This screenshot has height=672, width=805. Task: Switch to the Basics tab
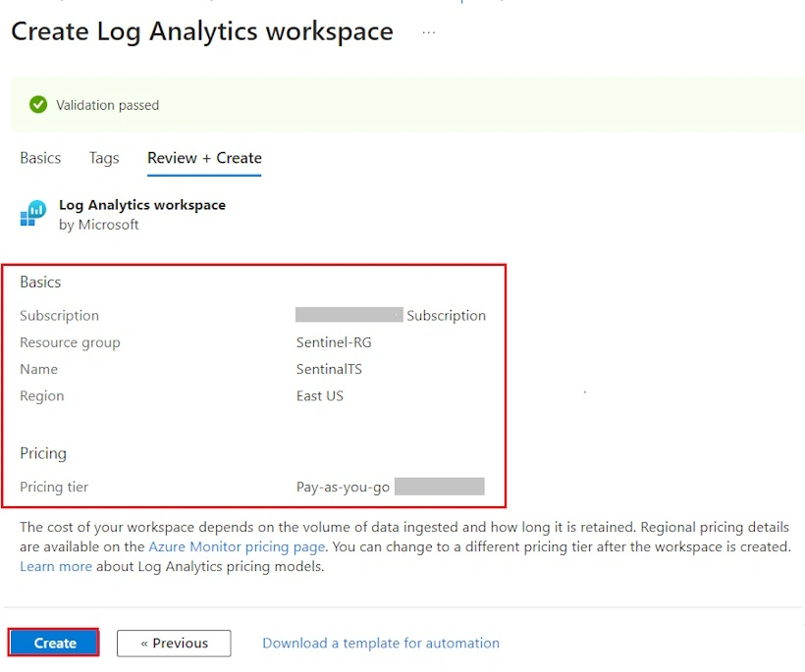coord(40,158)
